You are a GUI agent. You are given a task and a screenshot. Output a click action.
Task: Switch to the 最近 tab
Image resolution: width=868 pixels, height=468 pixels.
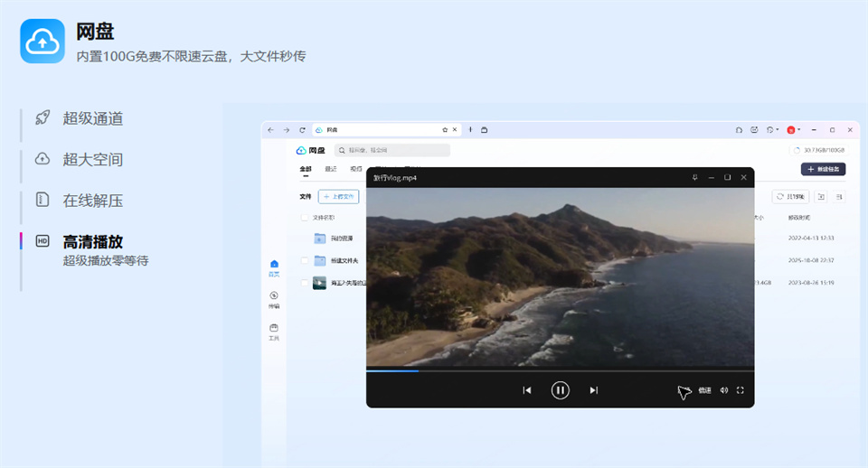[331, 169]
